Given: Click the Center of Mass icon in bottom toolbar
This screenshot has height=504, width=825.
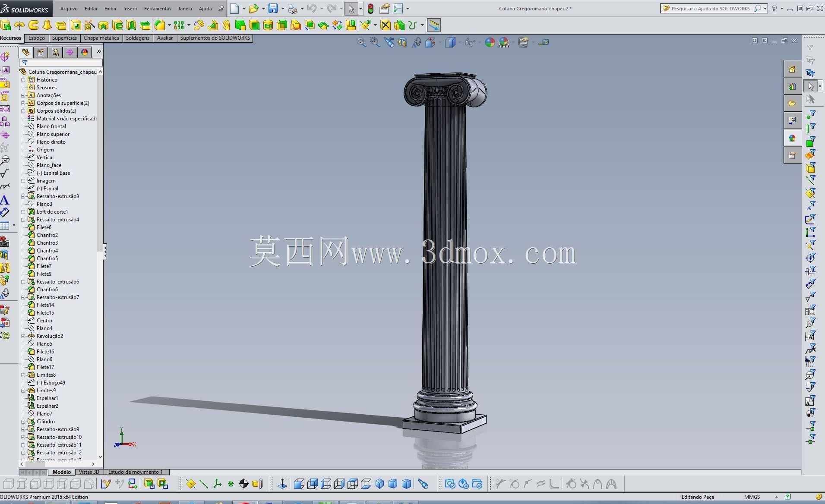Looking at the screenshot, I should [x=243, y=484].
